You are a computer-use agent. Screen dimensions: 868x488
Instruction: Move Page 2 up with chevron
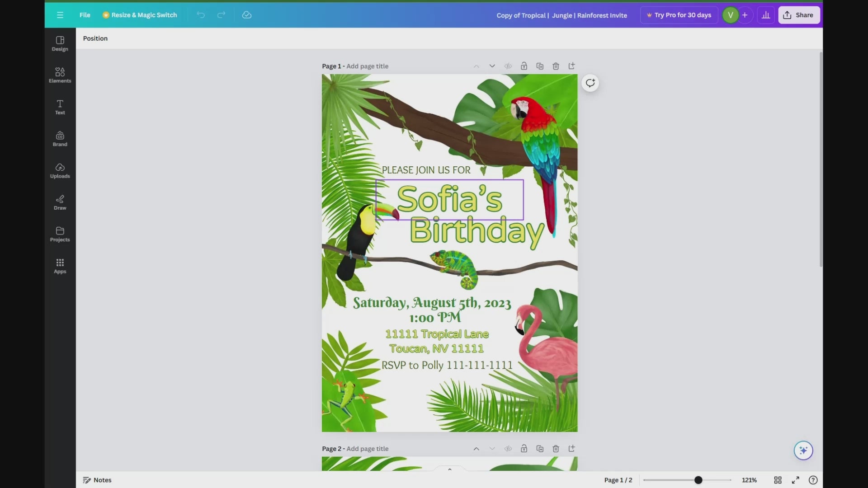(476, 449)
